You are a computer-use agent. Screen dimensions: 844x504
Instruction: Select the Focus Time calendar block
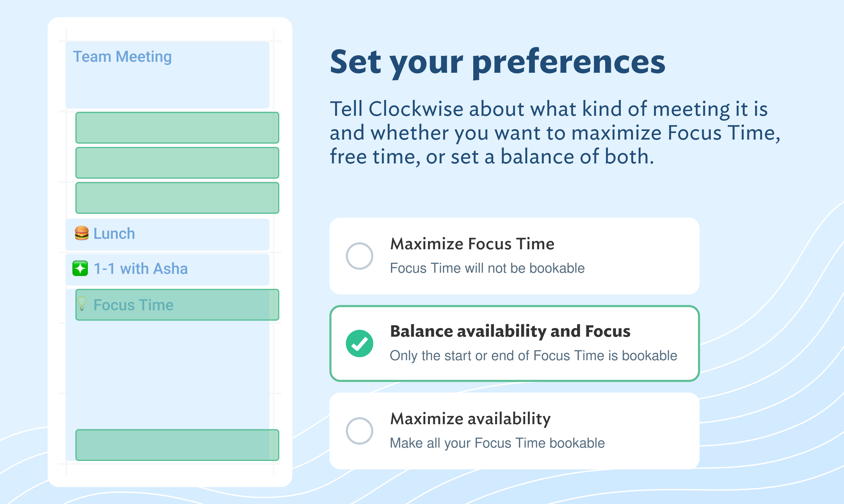pos(177,305)
